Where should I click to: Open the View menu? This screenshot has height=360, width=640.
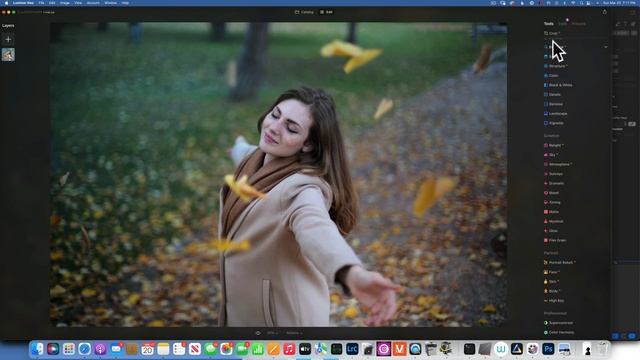click(x=78, y=3)
